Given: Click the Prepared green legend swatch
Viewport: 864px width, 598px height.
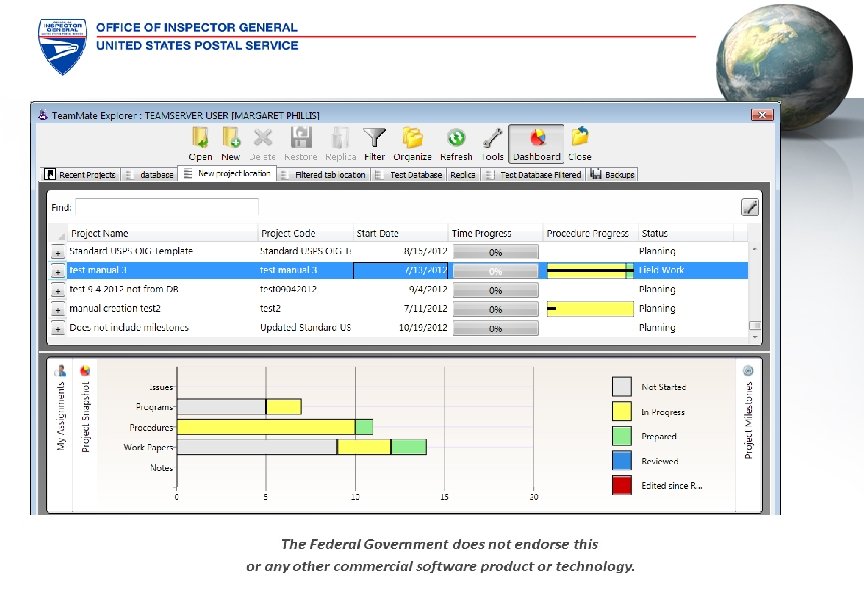Looking at the screenshot, I should pos(622,436).
